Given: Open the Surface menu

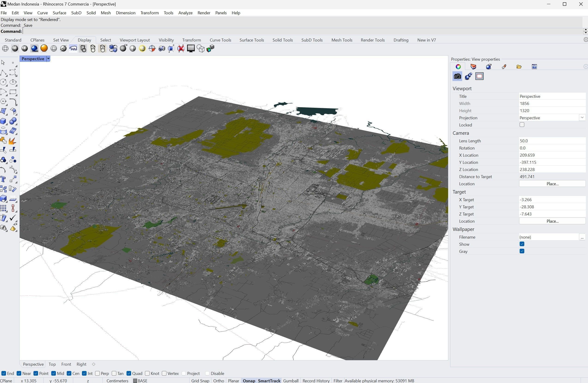Looking at the screenshot, I should (59, 13).
